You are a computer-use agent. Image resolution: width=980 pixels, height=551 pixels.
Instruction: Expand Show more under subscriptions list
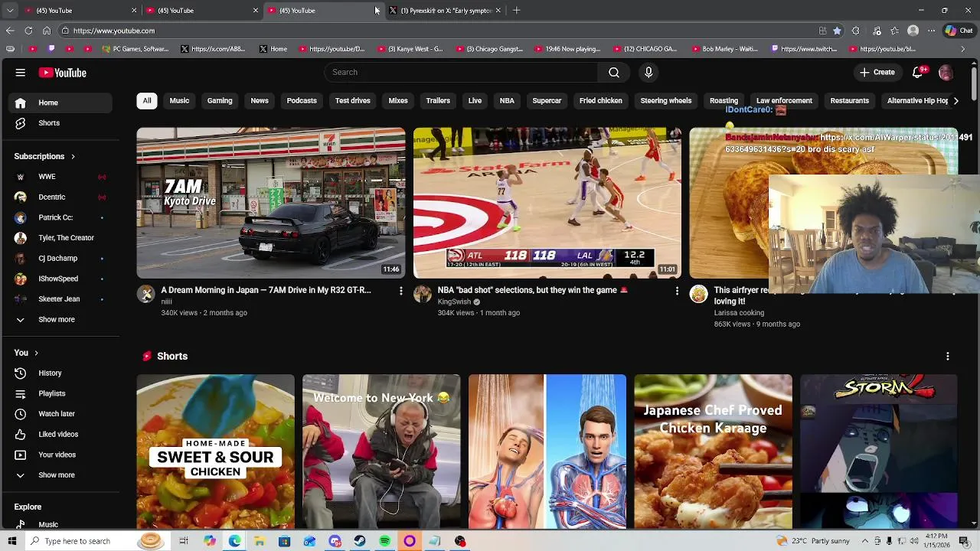tap(61, 319)
